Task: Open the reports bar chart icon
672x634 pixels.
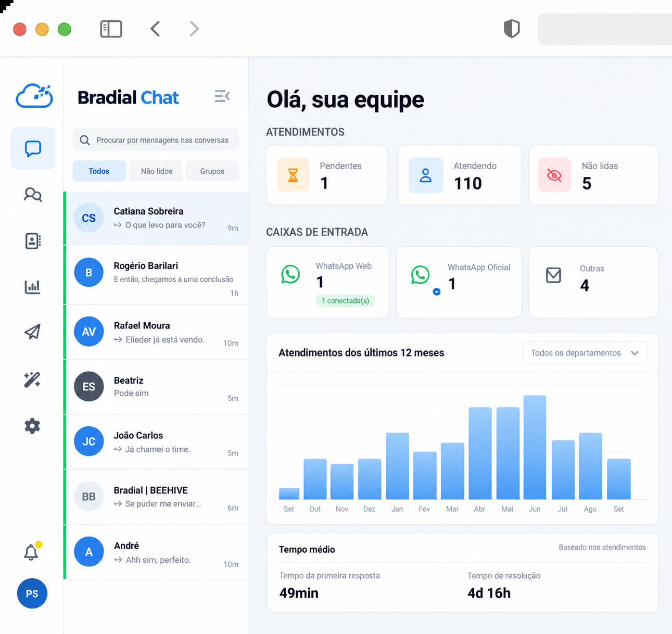Action: 32,286
